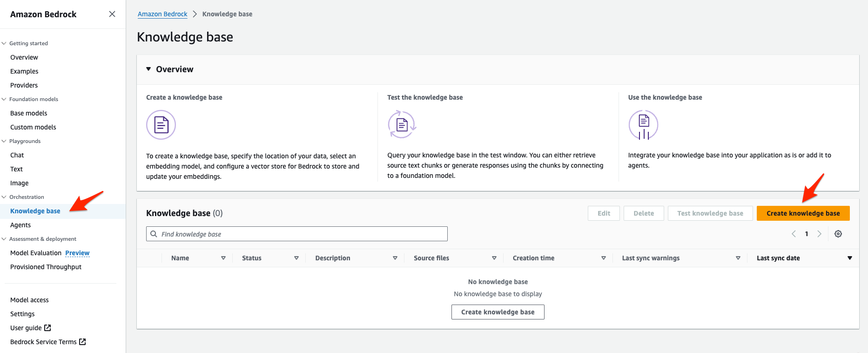Viewport: 868px width, 353px height.
Task: Sort by Description column arrow
Action: tap(395, 258)
